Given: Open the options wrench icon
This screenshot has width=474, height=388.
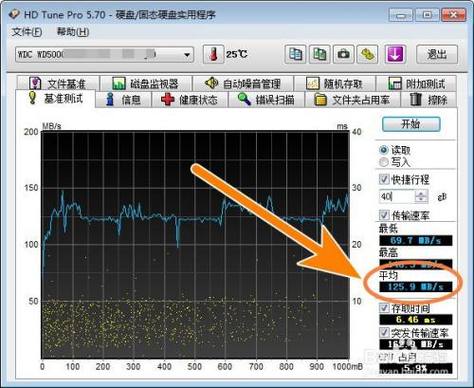Looking at the screenshot, I should click(368, 54).
